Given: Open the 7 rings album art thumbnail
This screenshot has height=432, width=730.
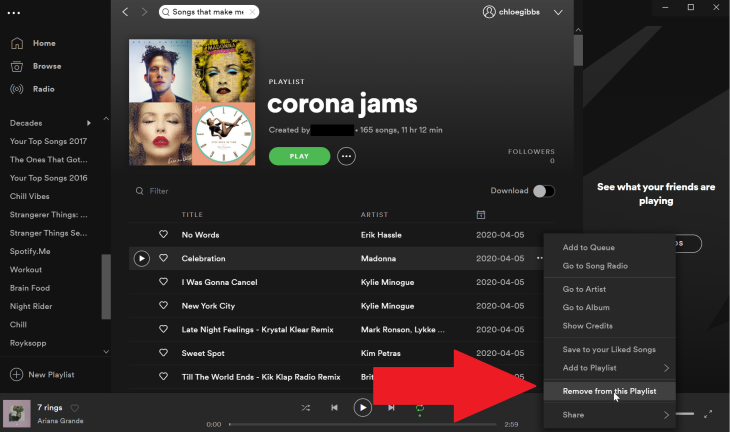Looking at the screenshot, I should (x=17, y=413).
